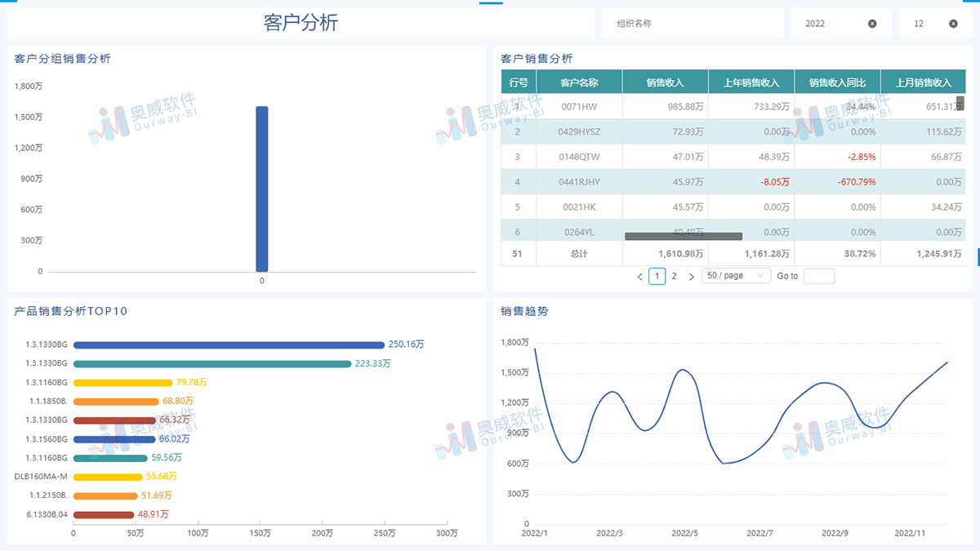Switch to the active dashboard tab above 客户分析
This screenshot has width=980, height=551.
pyautogui.click(x=490, y=5)
